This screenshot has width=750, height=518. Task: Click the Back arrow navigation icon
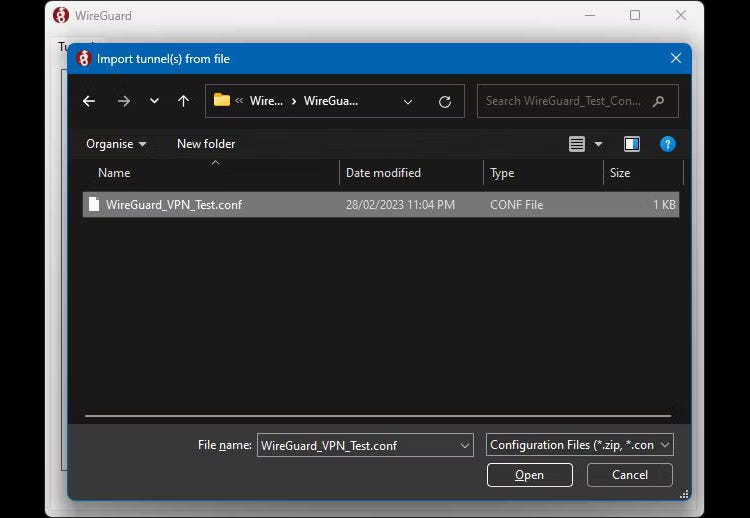click(x=89, y=101)
